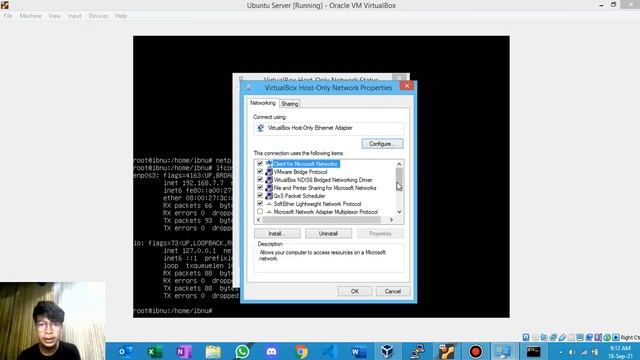This screenshot has height=360, width=640.
Task: Open Google Chrome from the taskbar
Action: click(301, 351)
